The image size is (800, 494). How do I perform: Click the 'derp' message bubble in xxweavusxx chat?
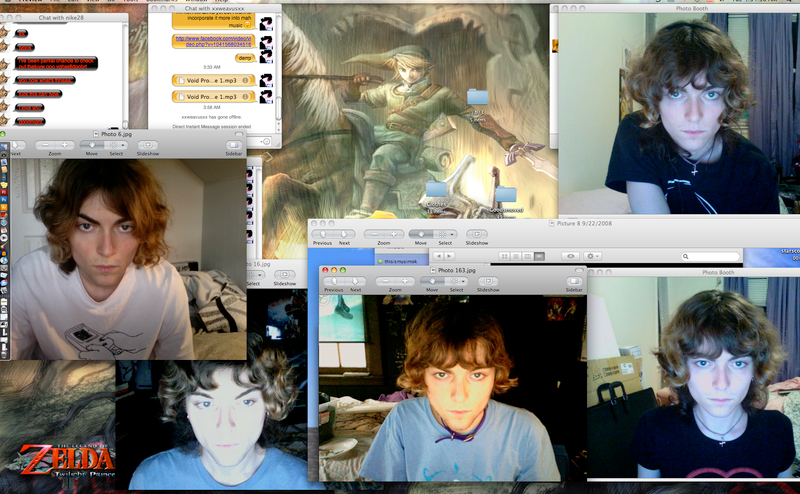click(x=245, y=58)
